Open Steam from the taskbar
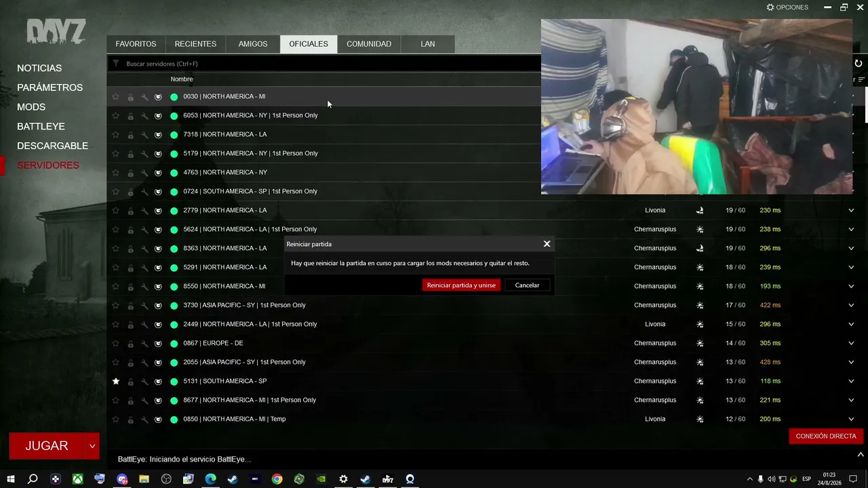The height and width of the screenshot is (488, 868). tap(233, 479)
